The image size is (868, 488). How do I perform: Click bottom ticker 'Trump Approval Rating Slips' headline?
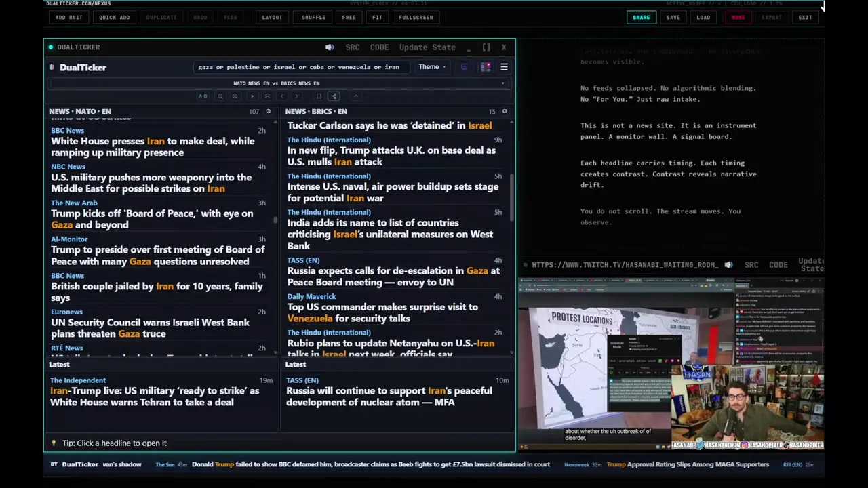[688, 464]
